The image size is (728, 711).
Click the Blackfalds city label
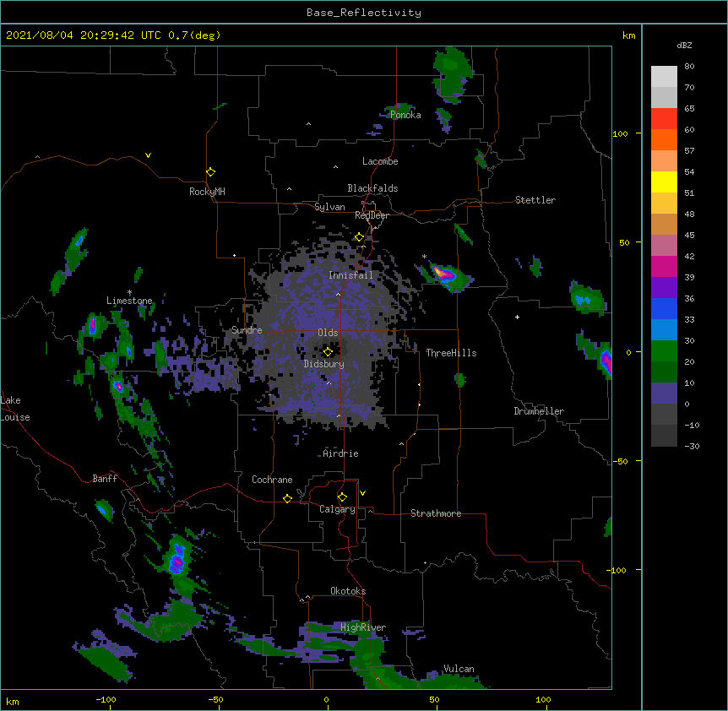(x=372, y=188)
